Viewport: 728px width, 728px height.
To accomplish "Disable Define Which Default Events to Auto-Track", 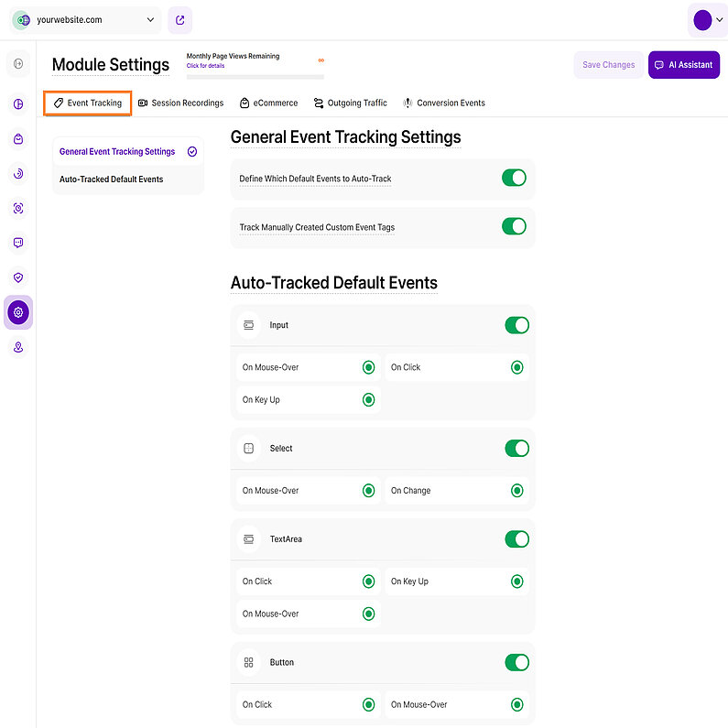I will (x=514, y=178).
